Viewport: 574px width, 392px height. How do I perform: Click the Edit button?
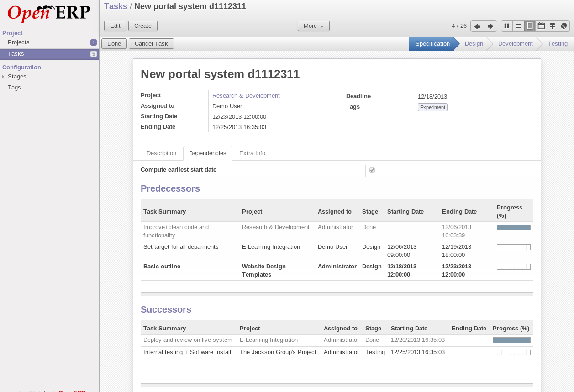click(115, 26)
